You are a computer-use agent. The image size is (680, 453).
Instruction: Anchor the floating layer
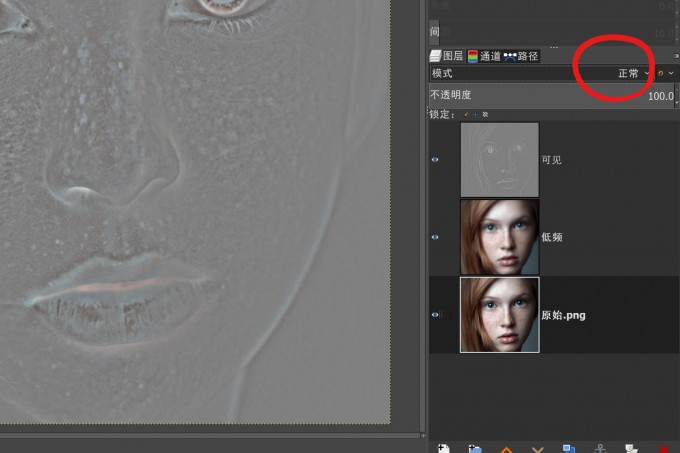(x=600, y=449)
